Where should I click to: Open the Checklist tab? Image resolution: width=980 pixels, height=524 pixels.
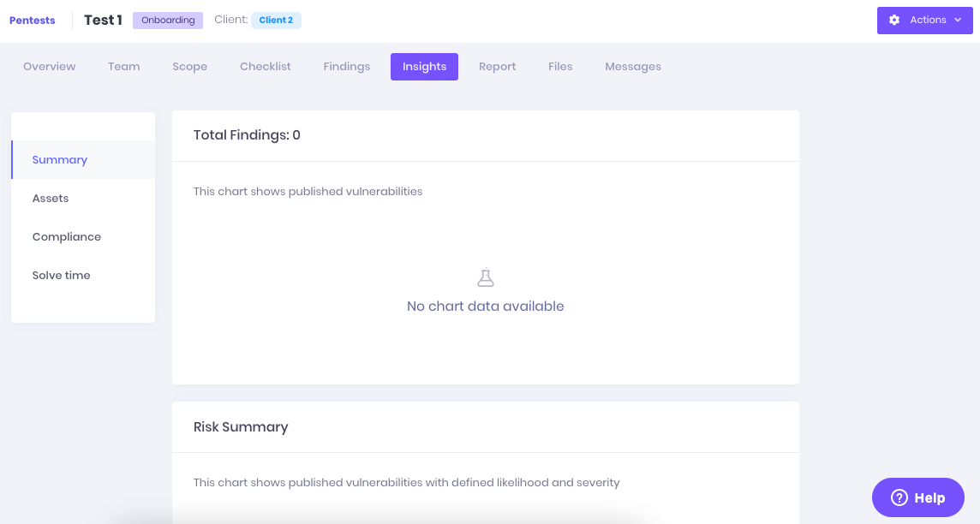266,67
